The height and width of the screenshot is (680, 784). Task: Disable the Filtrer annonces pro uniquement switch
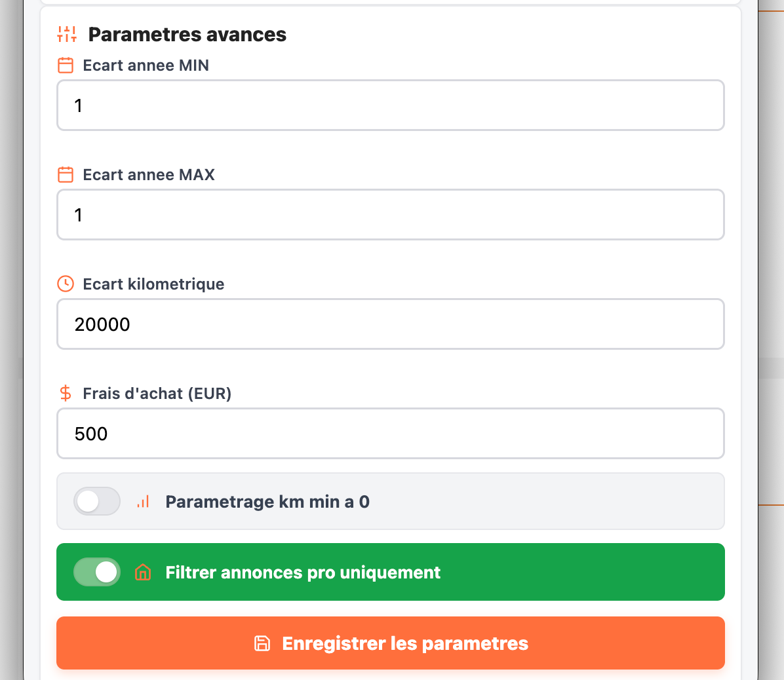97,573
